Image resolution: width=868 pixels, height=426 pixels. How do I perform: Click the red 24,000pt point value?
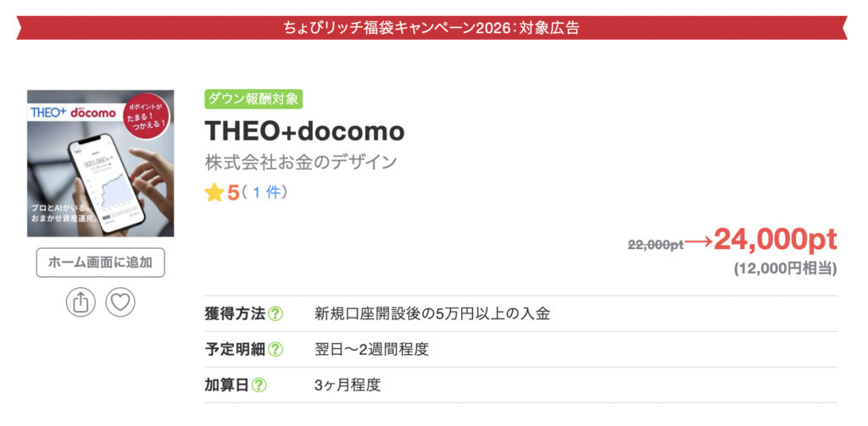click(x=775, y=241)
